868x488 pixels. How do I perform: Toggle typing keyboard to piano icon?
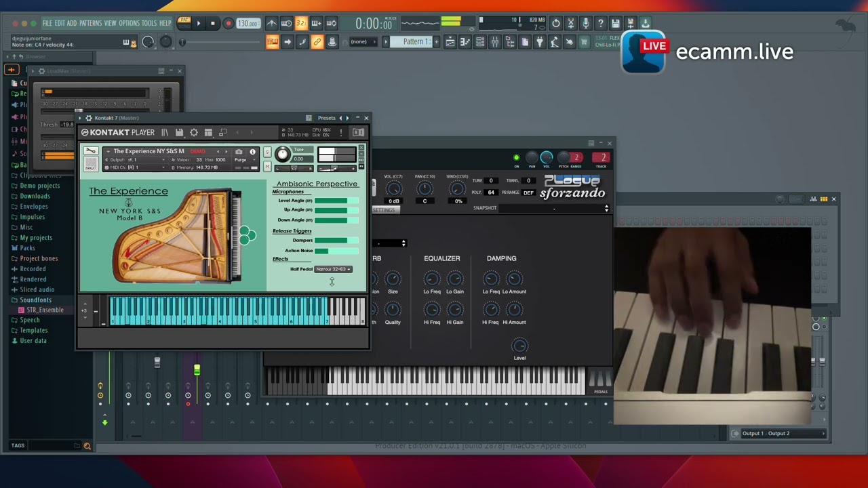coord(272,41)
